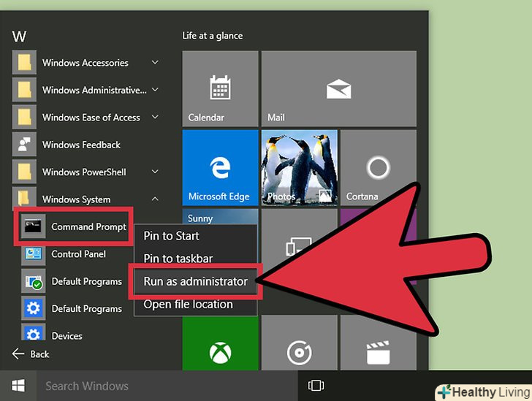Expand Windows PowerShell chevron
532x401 pixels.
pyautogui.click(x=155, y=172)
